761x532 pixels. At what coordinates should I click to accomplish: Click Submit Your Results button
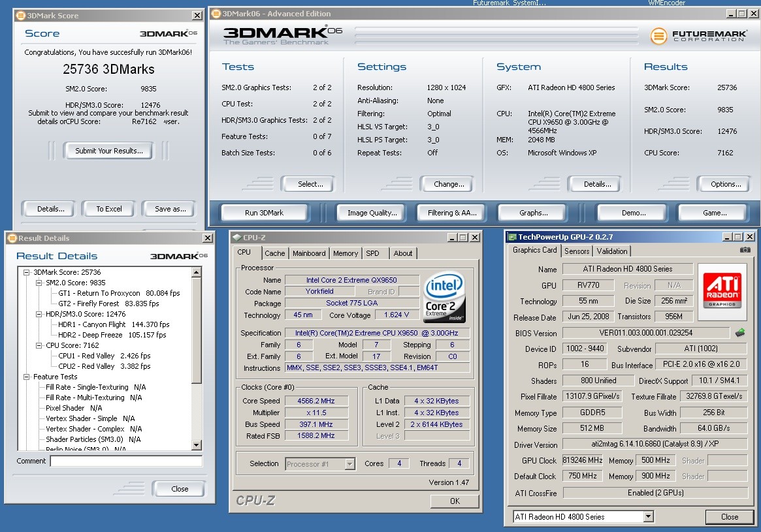108,151
